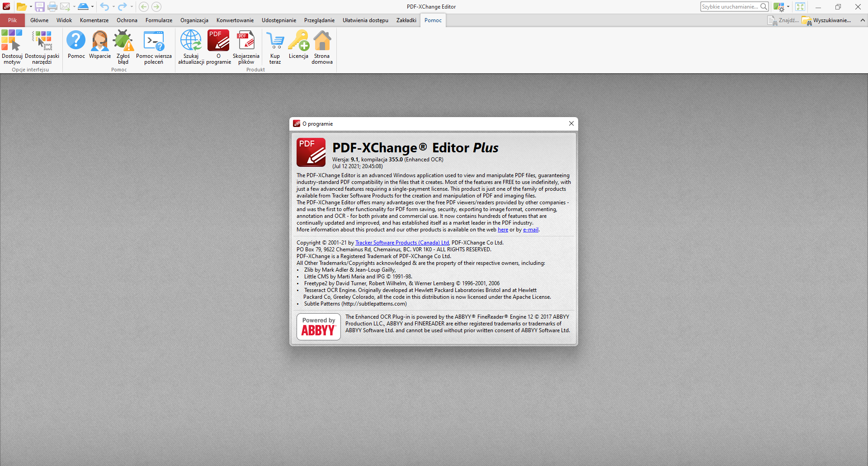Screen dimensions: 868x466
Task: Follow the Tracker Software Products (Canada) Ltd link
Action: pyautogui.click(x=402, y=243)
